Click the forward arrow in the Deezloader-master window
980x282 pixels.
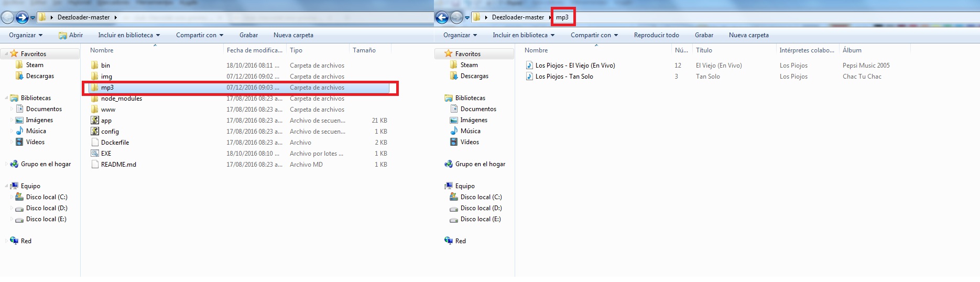(x=22, y=18)
